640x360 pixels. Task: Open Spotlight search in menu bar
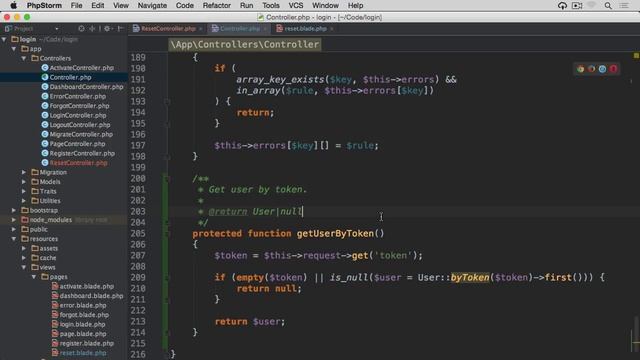click(x=608, y=6)
